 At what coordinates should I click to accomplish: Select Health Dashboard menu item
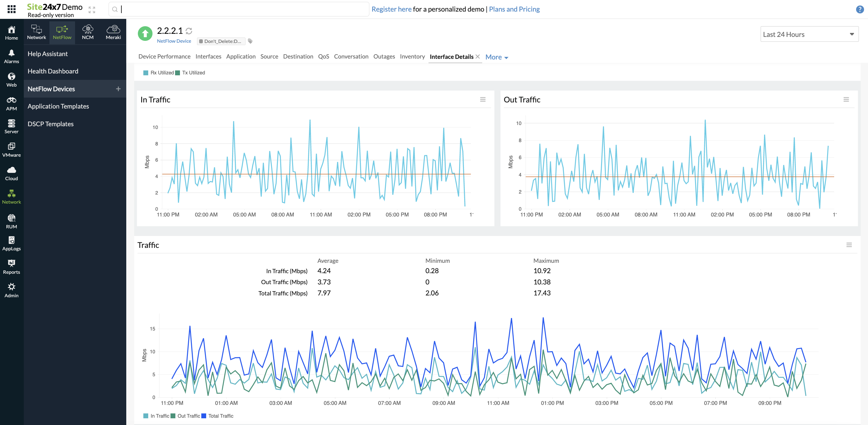53,71
